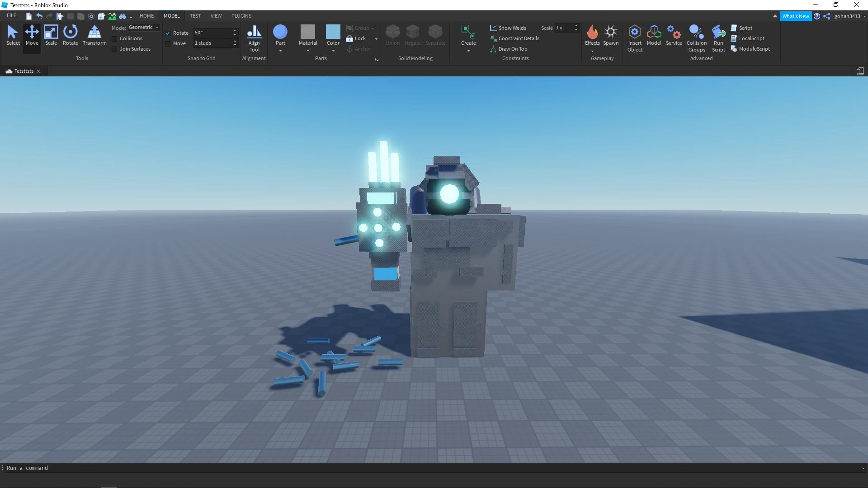Open the Align Tool
Viewport: 868px width, 488px height.
[254, 38]
